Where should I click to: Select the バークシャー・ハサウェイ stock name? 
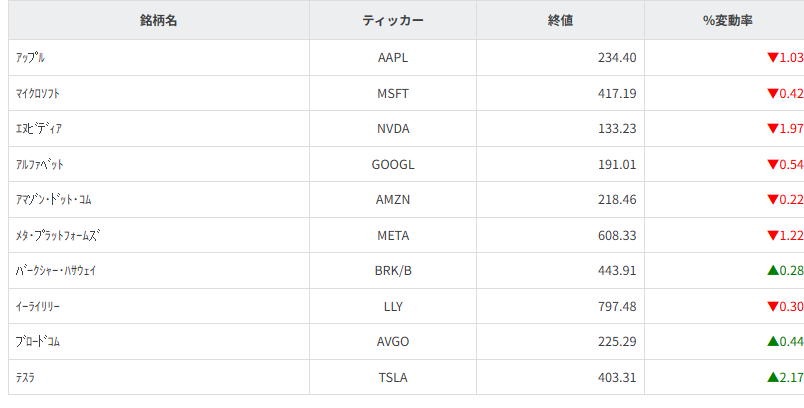[56, 271]
